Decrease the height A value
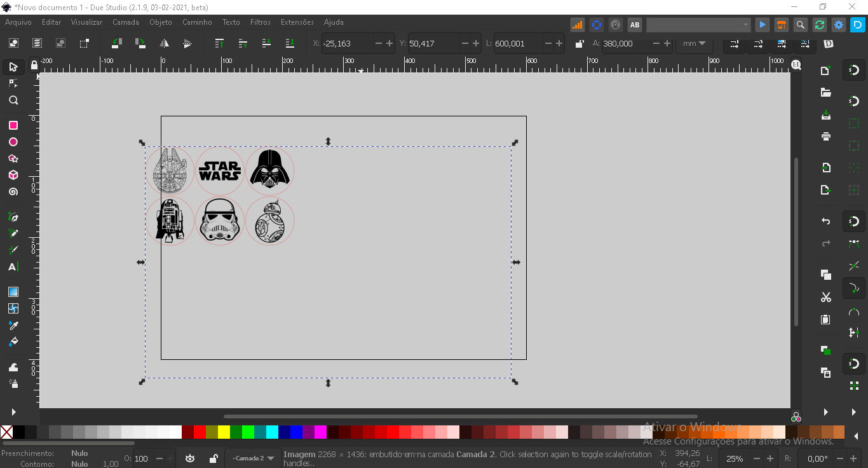 pyautogui.click(x=656, y=43)
